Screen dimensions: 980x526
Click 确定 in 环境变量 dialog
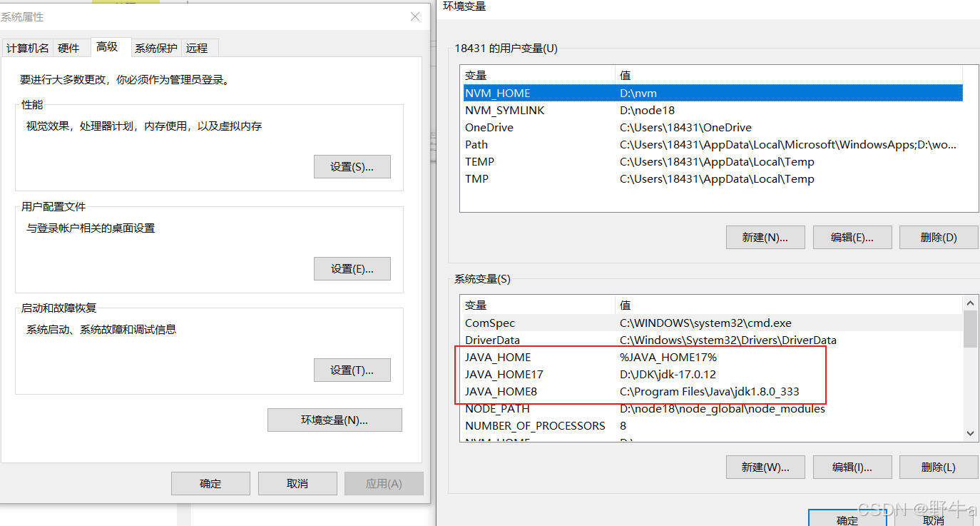point(847,520)
